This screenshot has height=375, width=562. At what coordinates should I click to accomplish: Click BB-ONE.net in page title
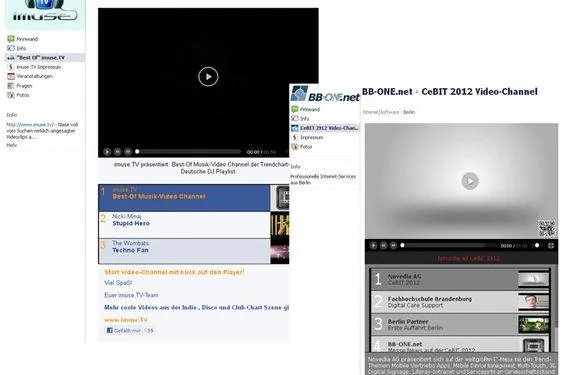coord(387,92)
